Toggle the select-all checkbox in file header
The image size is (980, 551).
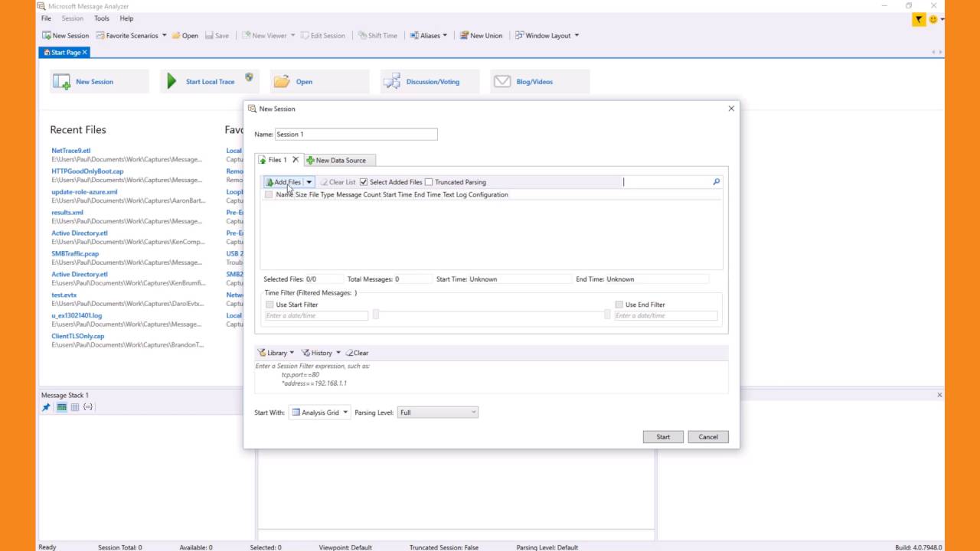[269, 194]
